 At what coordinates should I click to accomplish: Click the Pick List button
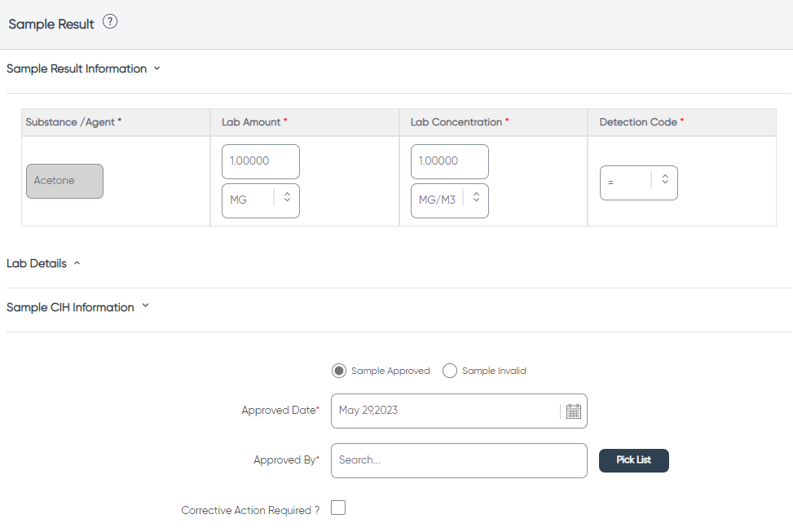tap(634, 460)
